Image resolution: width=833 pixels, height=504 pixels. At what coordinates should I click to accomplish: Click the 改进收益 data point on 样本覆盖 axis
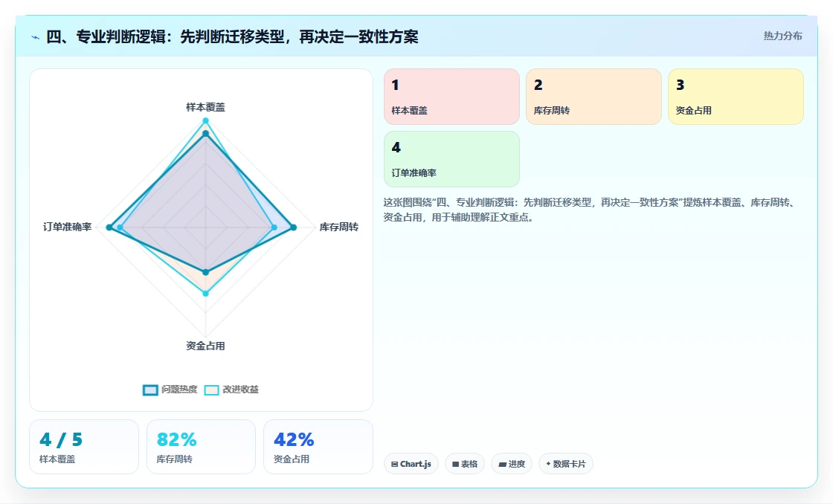[x=205, y=120]
